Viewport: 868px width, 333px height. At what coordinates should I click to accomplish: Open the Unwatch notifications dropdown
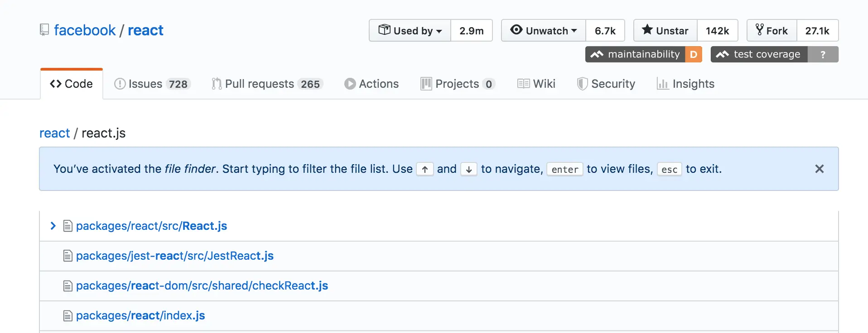(x=544, y=31)
